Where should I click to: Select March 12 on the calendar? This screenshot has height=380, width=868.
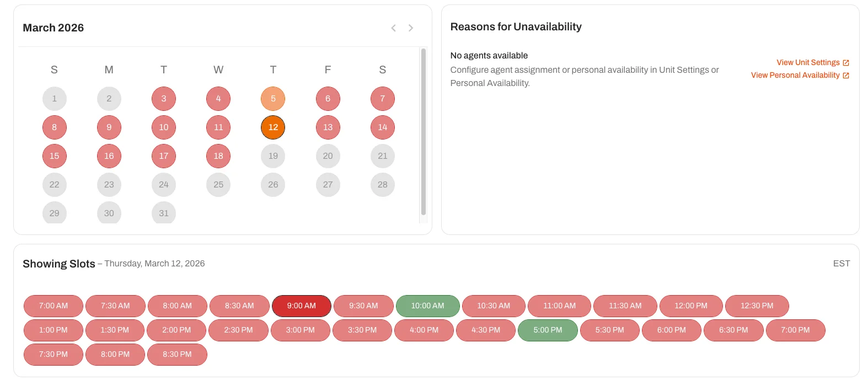click(273, 127)
